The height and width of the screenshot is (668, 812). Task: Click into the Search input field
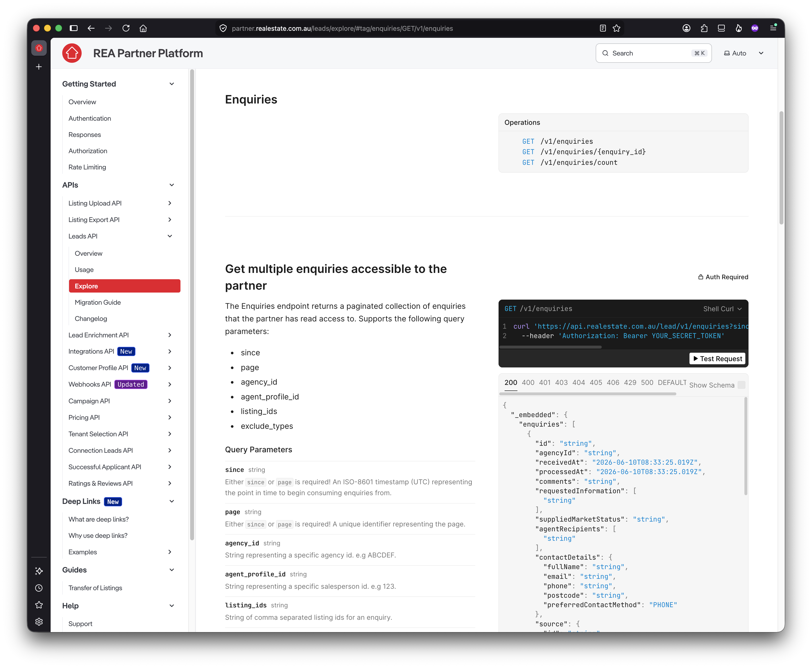coord(653,53)
